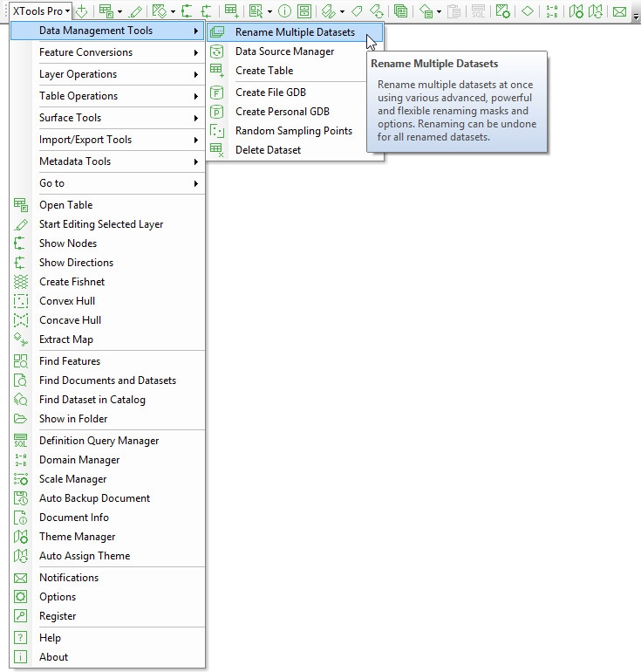Expand the Surface Tools submenu
This screenshot has height=672, width=641.
click(108, 118)
